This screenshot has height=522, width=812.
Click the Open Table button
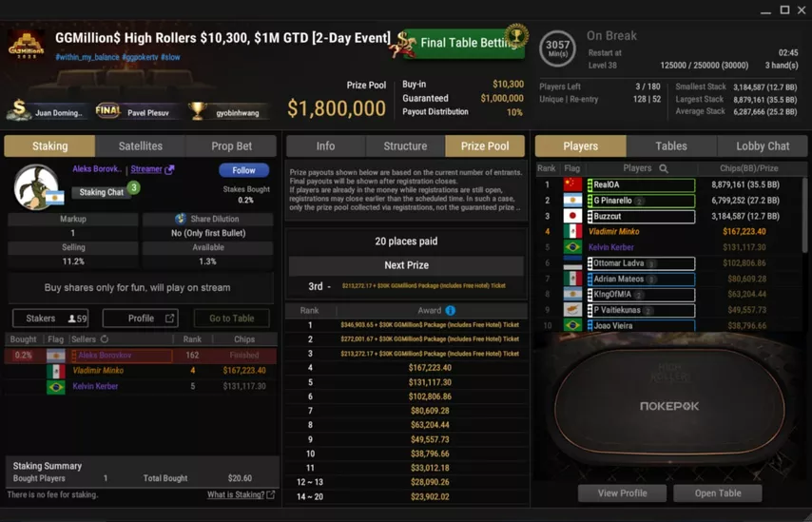click(x=718, y=493)
